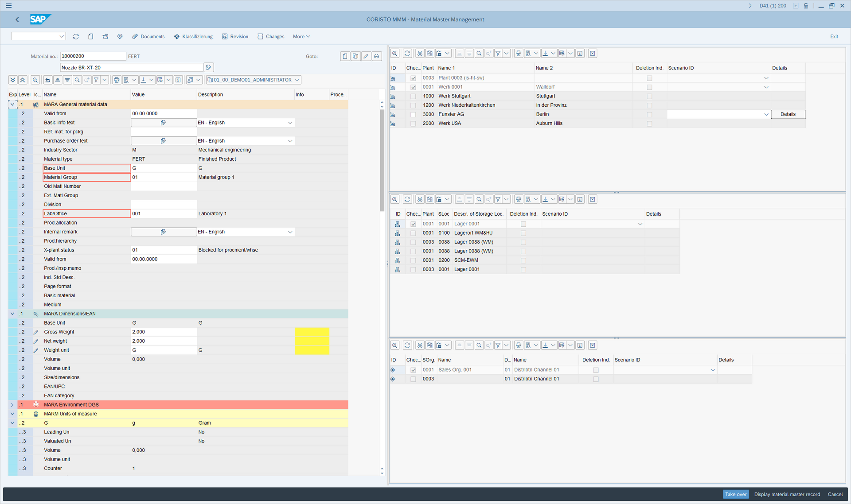Click the undo icon in the tree toolbar
The width and height of the screenshot is (851, 504).
click(47, 80)
